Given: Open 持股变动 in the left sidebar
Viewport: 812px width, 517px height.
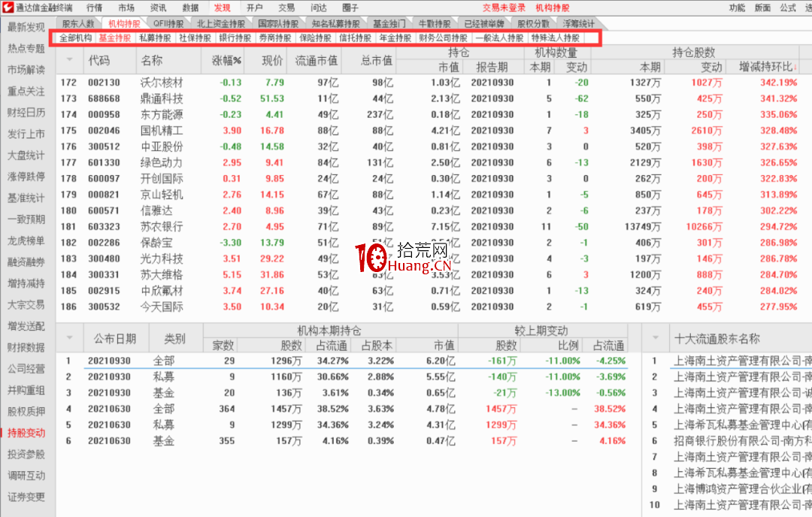Looking at the screenshot, I should (x=26, y=433).
